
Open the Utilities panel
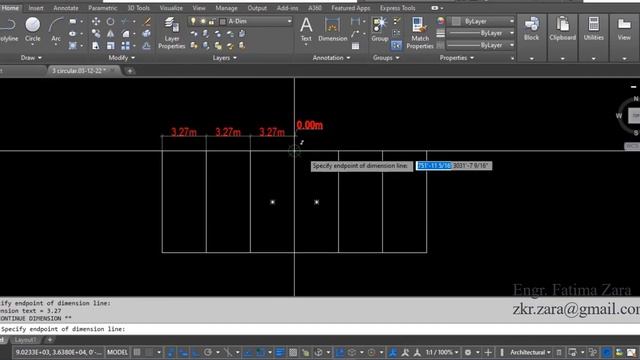(x=593, y=29)
